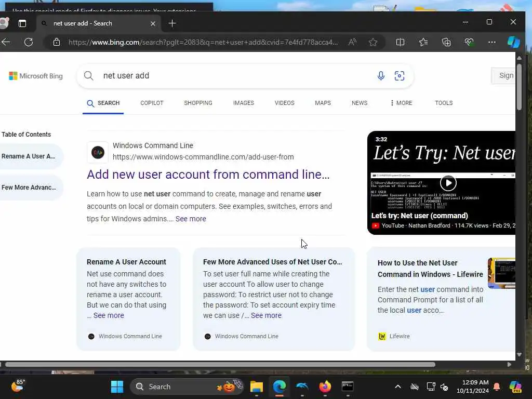Refresh the Bing search page
This screenshot has width=532, height=399.
pos(29,42)
